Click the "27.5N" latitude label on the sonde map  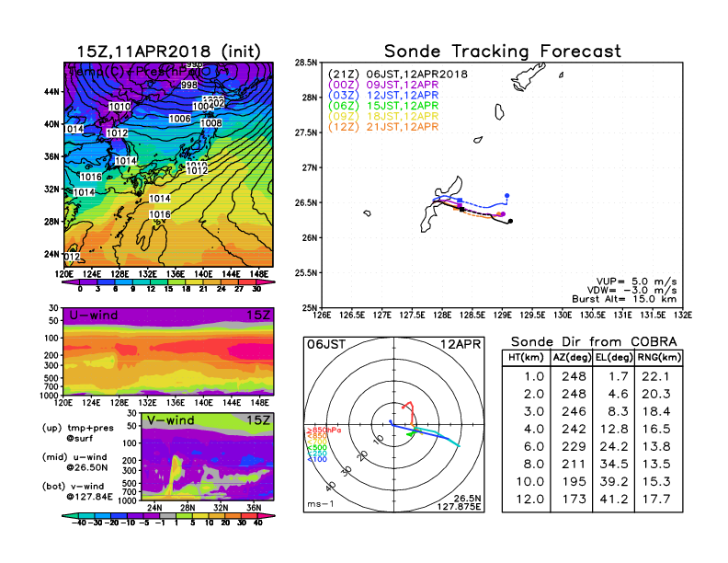click(x=305, y=132)
